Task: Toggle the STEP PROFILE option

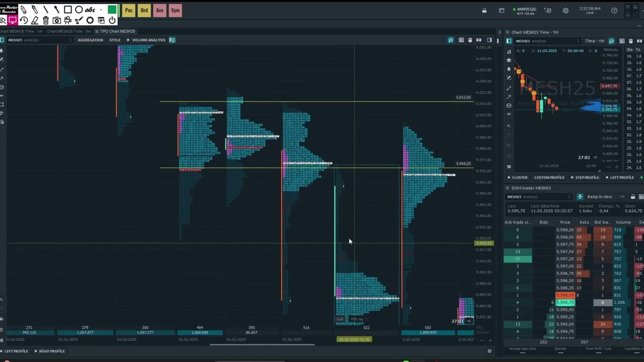Action: pyautogui.click(x=585, y=177)
